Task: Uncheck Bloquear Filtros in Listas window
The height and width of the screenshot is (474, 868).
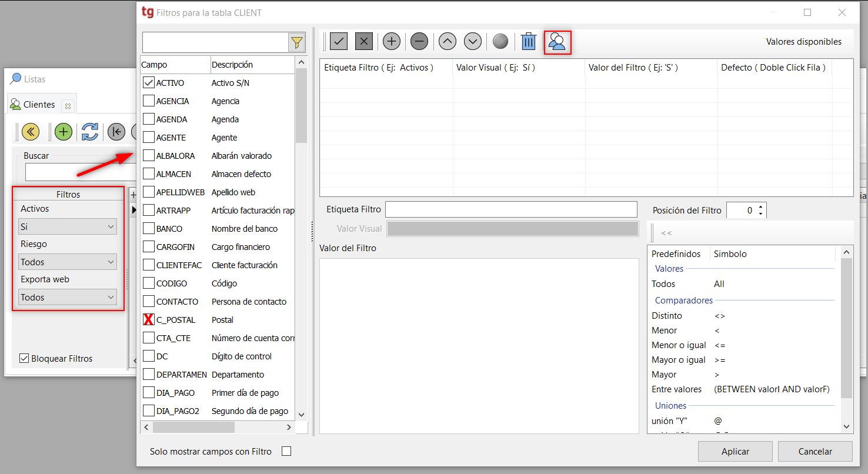Action: click(24, 358)
